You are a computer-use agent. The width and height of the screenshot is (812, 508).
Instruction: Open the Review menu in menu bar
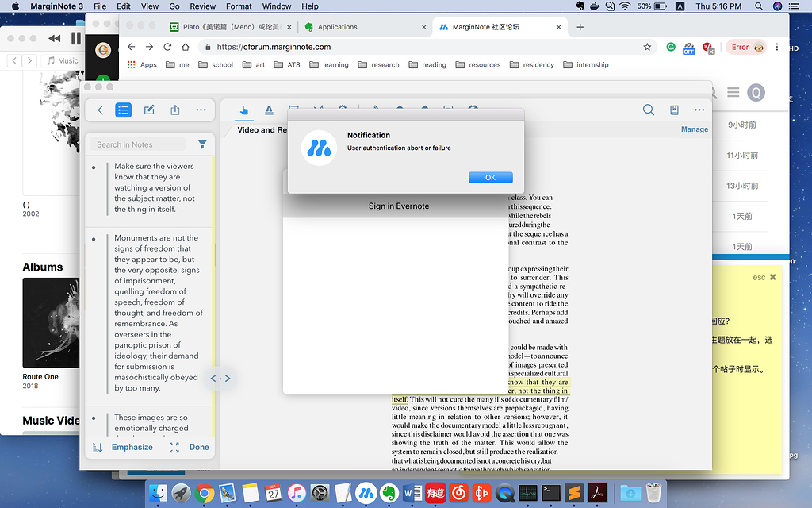(x=203, y=6)
